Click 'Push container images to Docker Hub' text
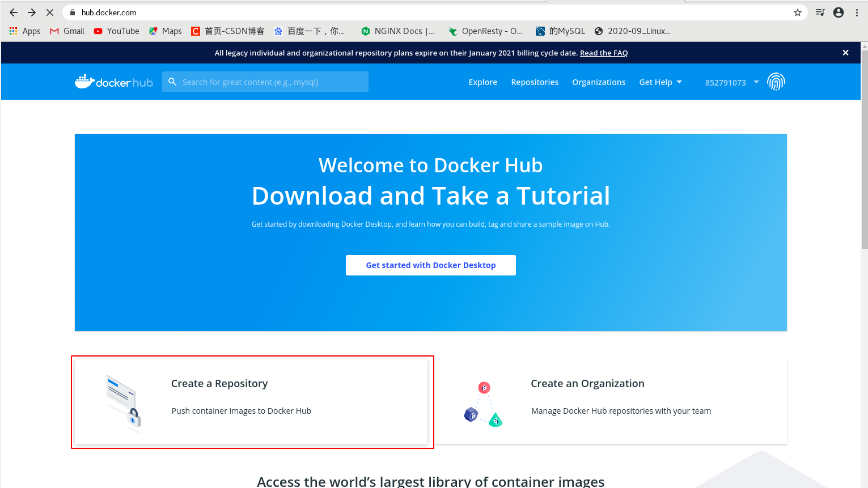The image size is (868, 488). tap(242, 411)
